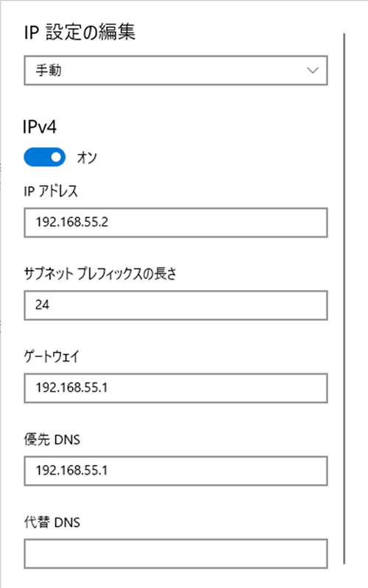This screenshot has width=368, height=588.
Task: Open the 手動 IP settings combo box
Action: [x=176, y=71]
